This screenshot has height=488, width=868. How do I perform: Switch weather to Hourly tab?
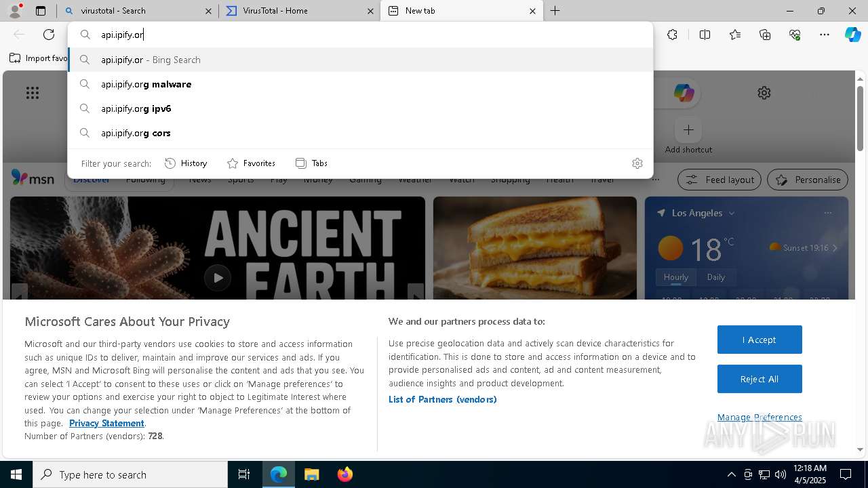point(675,277)
